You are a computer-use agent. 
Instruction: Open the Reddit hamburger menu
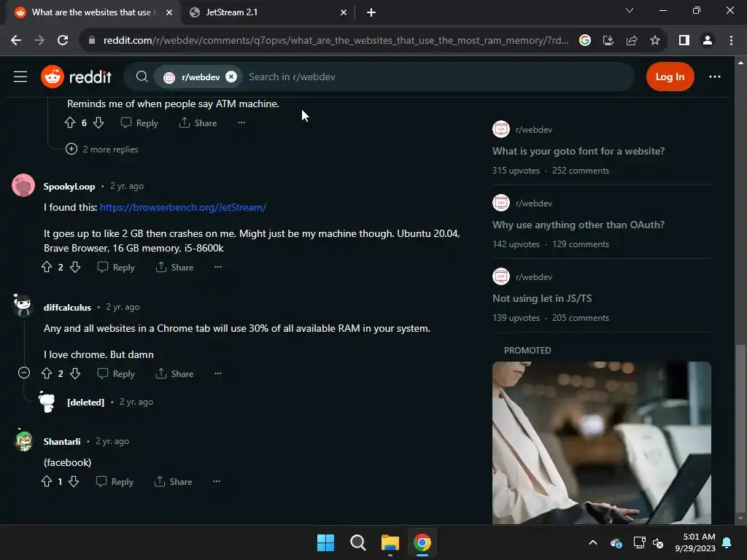[x=20, y=77]
